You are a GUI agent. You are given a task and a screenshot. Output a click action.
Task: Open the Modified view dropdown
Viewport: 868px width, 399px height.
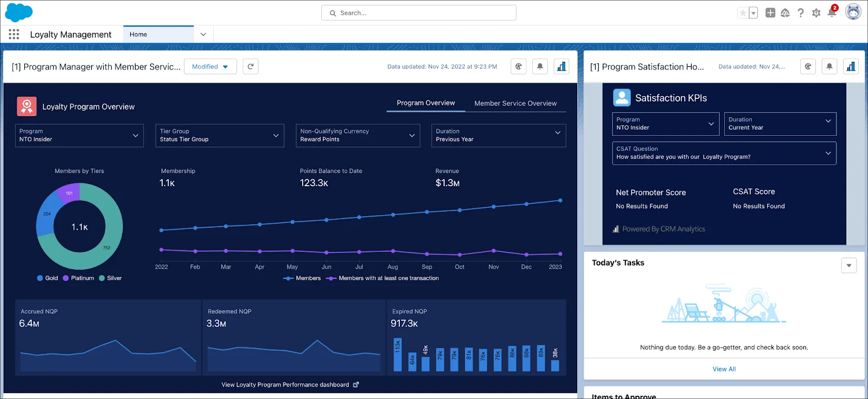tap(210, 66)
